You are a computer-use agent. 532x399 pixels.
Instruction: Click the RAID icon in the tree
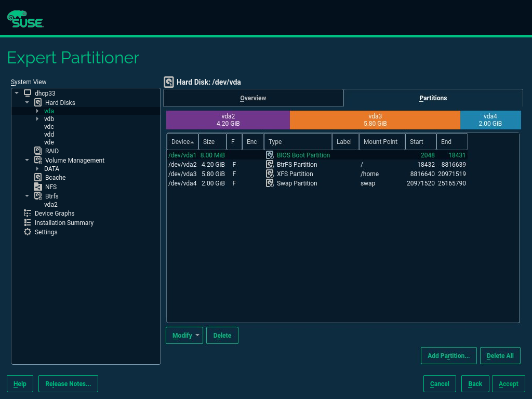point(38,151)
